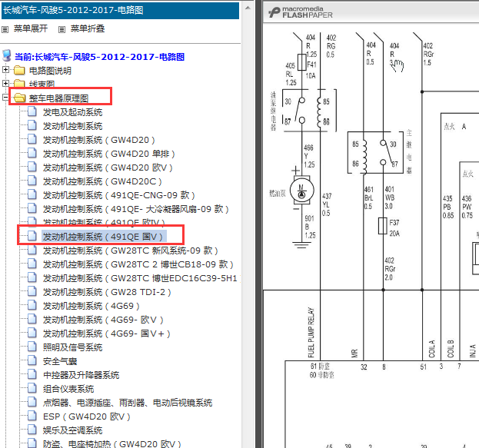Open 照明及信号系统 document
479x448 pixels.
coord(73,347)
